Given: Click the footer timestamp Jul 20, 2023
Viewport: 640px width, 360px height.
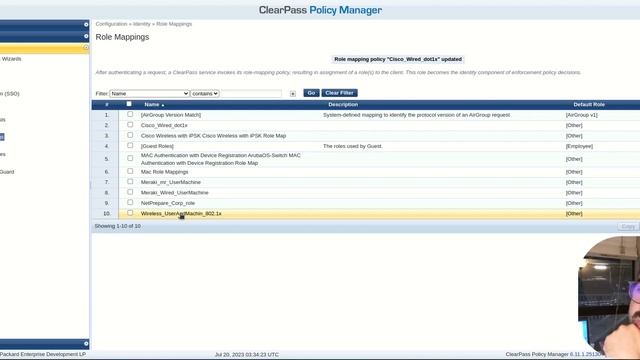Looking at the screenshot, I should pos(247,355).
